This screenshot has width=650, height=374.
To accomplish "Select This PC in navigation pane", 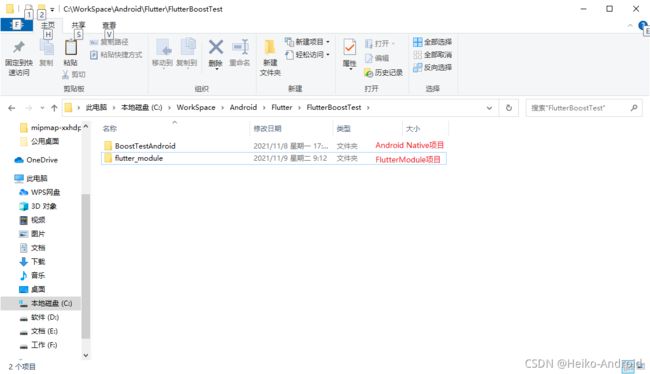I will coord(31,178).
